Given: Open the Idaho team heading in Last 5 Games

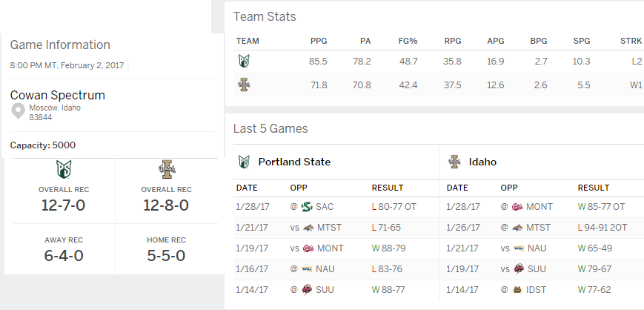Looking at the screenshot, I should tap(482, 162).
